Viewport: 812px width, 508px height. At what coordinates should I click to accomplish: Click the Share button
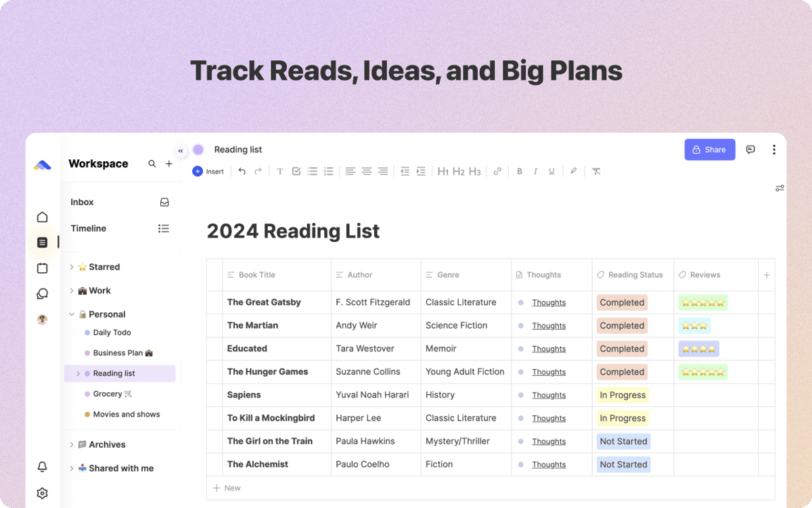pyautogui.click(x=709, y=150)
